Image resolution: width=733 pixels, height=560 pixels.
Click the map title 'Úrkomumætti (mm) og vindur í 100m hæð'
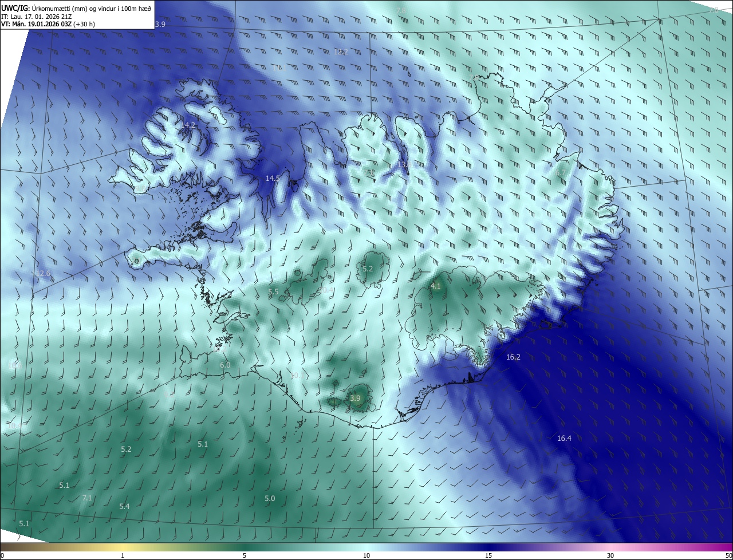pyautogui.click(x=91, y=7)
